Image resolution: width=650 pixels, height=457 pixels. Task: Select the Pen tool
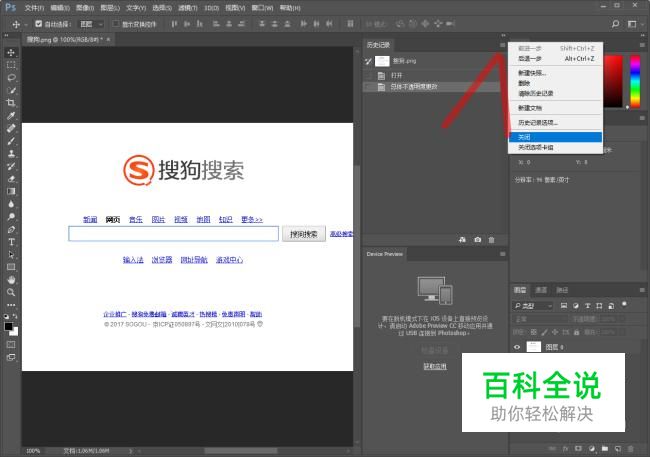pyautogui.click(x=11, y=229)
